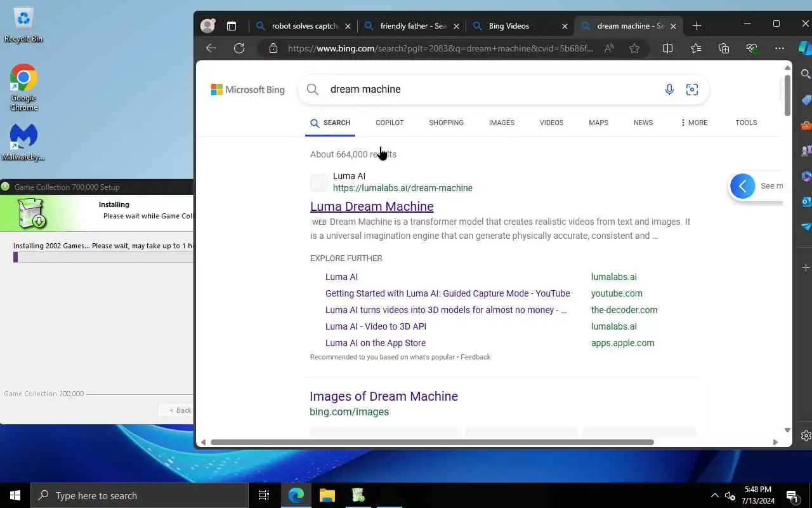The image size is (812, 508).
Task: Click the horizontal scrollbar in Edge
Action: pyautogui.click(x=432, y=442)
